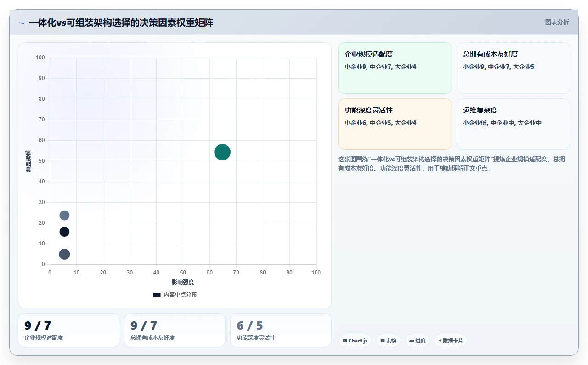Screen dimensions: 588x365
Task: Toggle the 内容重点分布 legend entry
Action: click(175, 295)
